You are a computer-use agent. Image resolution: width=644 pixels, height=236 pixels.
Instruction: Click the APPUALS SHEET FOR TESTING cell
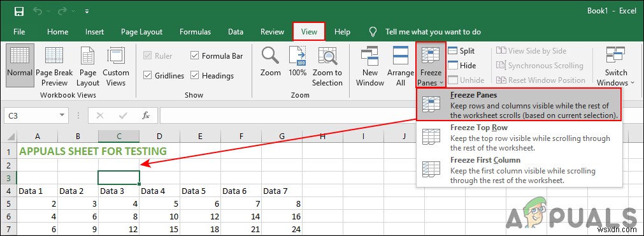coord(93,151)
